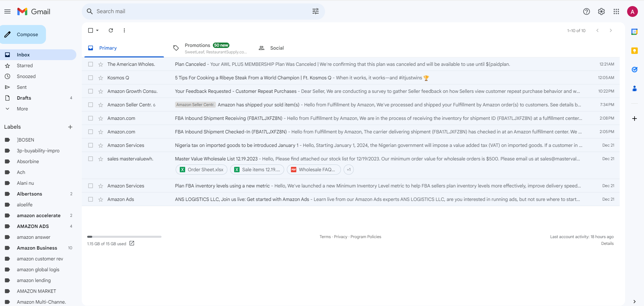
Task: Go to older messages arrow
Action: 611,30
